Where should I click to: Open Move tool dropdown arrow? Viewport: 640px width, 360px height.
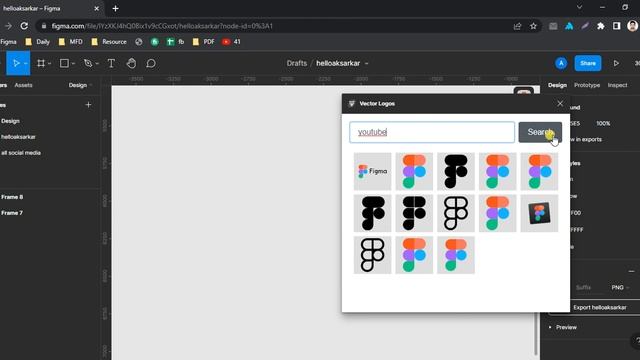(x=25, y=64)
